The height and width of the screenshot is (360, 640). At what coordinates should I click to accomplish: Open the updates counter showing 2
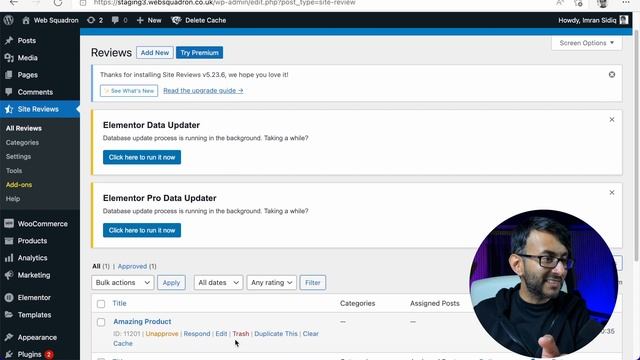[95, 20]
